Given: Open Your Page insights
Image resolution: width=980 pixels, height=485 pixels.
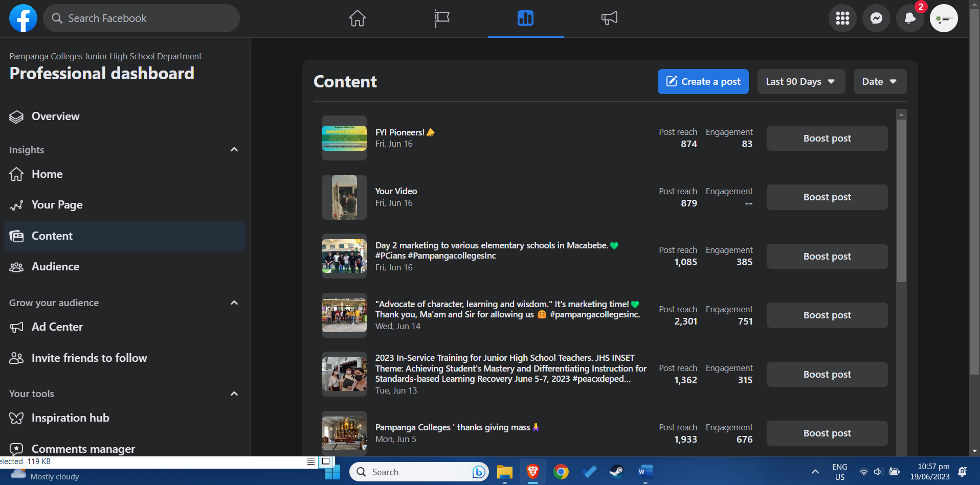Looking at the screenshot, I should click(x=124, y=205).
